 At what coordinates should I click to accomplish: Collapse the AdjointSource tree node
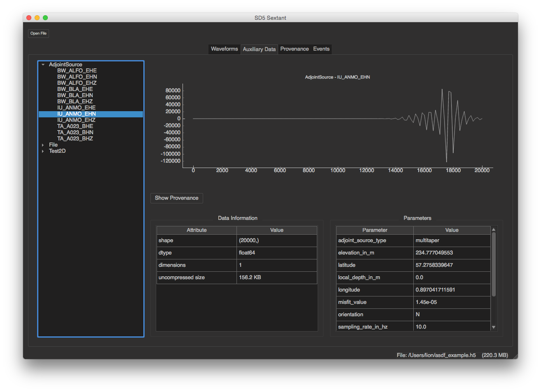click(x=43, y=65)
